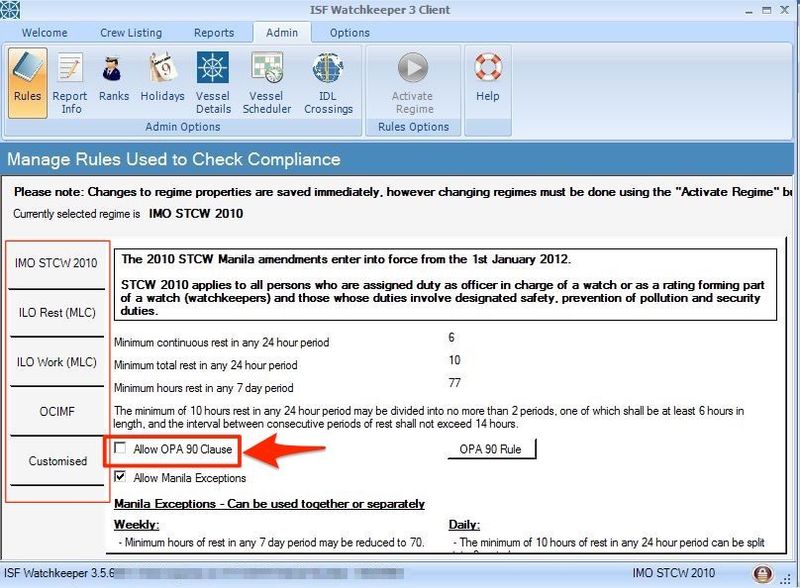
Task: Uncheck Allow Manila Exceptions checkbox
Action: pos(120,477)
